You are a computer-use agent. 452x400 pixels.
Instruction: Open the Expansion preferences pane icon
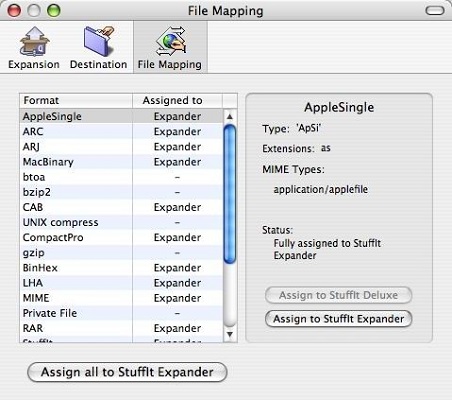point(34,47)
